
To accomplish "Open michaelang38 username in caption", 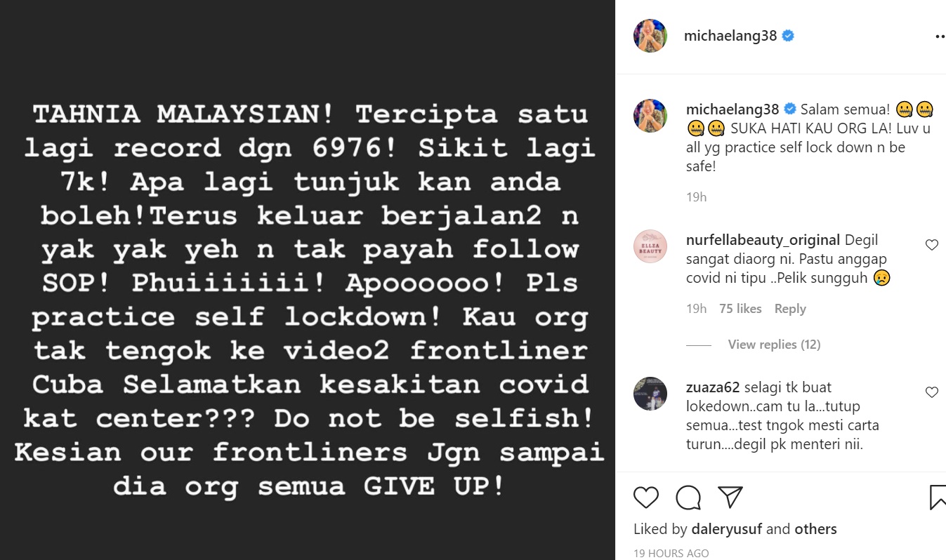I will 733,109.
